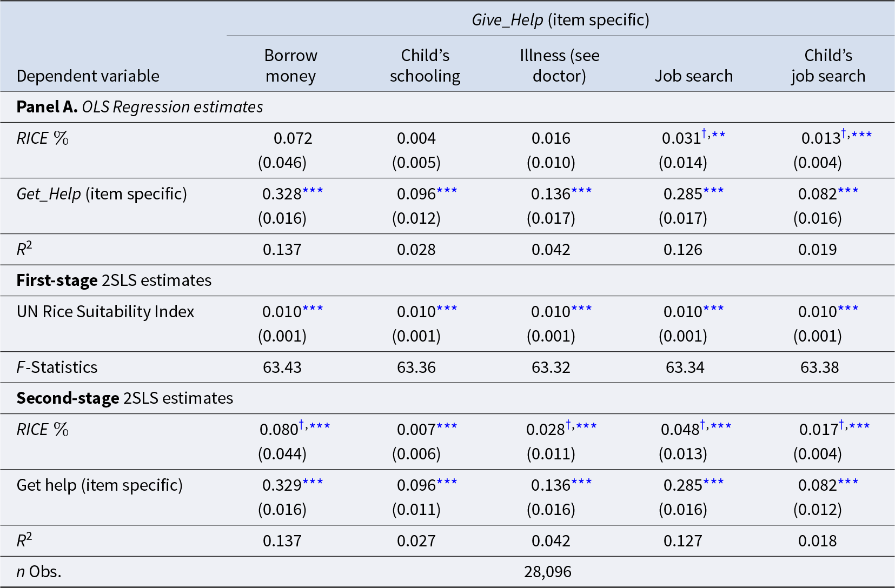The image size is (895, 588).
Task: Click the Illness (see doctor) column heading
Action: coord(560,65)
